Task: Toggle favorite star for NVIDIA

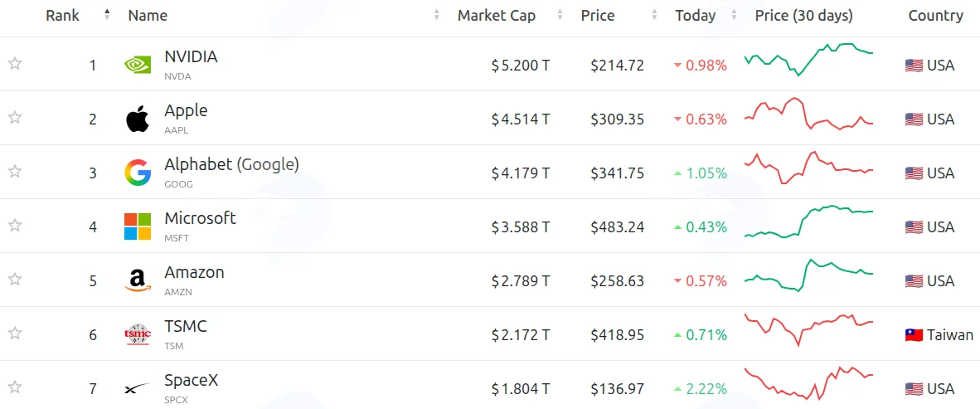Action: 15,64
